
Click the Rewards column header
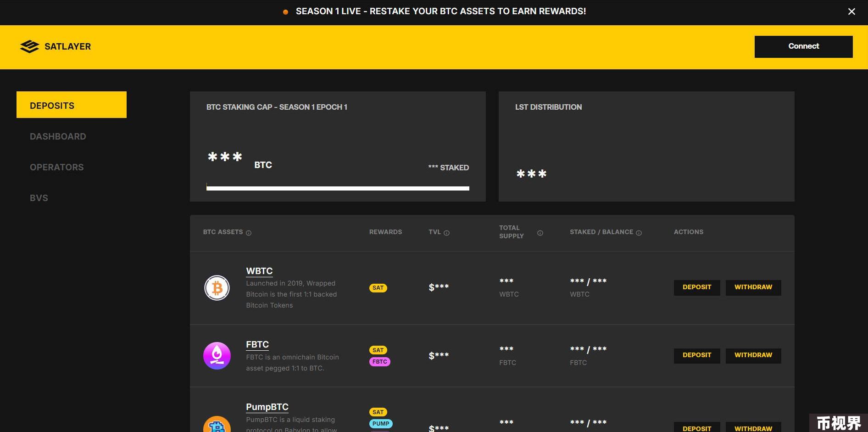tap(385, 232)
